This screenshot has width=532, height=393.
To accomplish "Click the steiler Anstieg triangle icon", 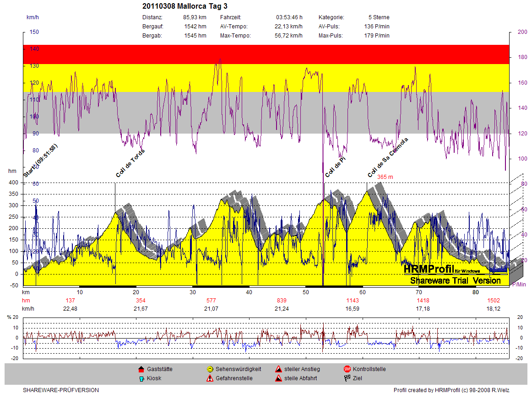I will pos(278,369).
